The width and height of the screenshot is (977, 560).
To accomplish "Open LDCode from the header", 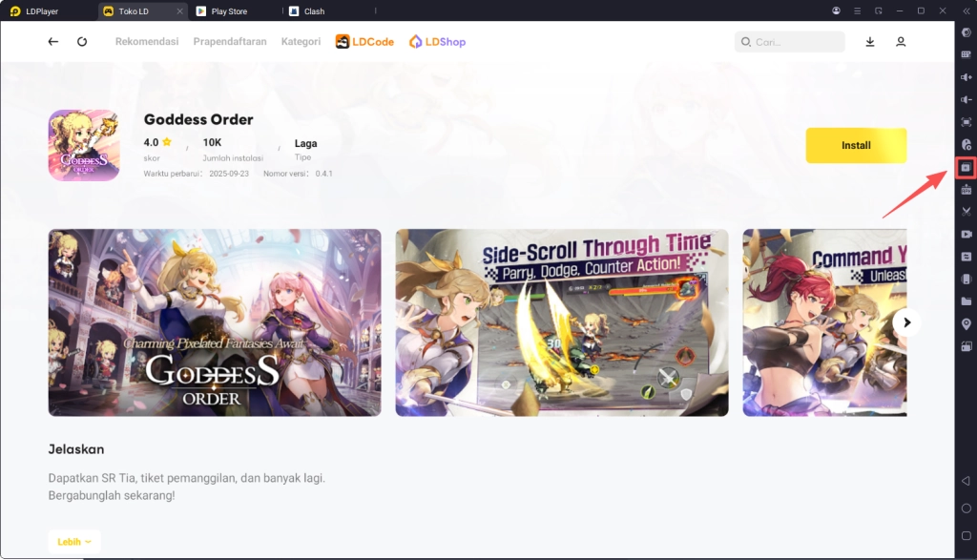I will [365, 42].
